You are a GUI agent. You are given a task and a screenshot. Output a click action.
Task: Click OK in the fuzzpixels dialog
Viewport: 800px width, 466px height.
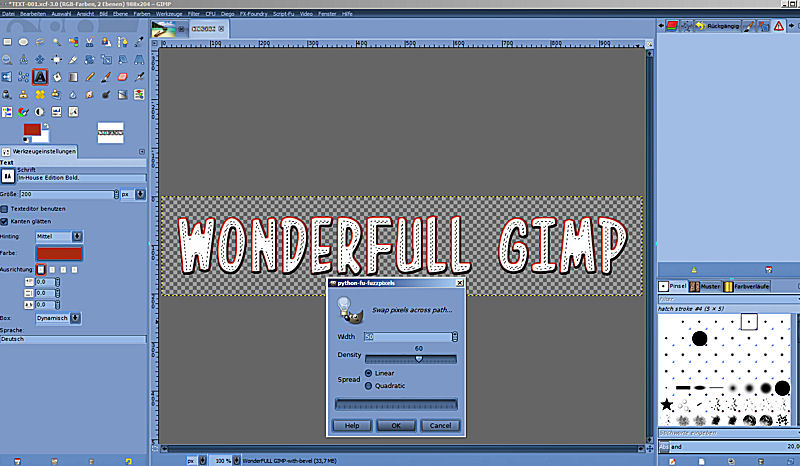[396, 426]
